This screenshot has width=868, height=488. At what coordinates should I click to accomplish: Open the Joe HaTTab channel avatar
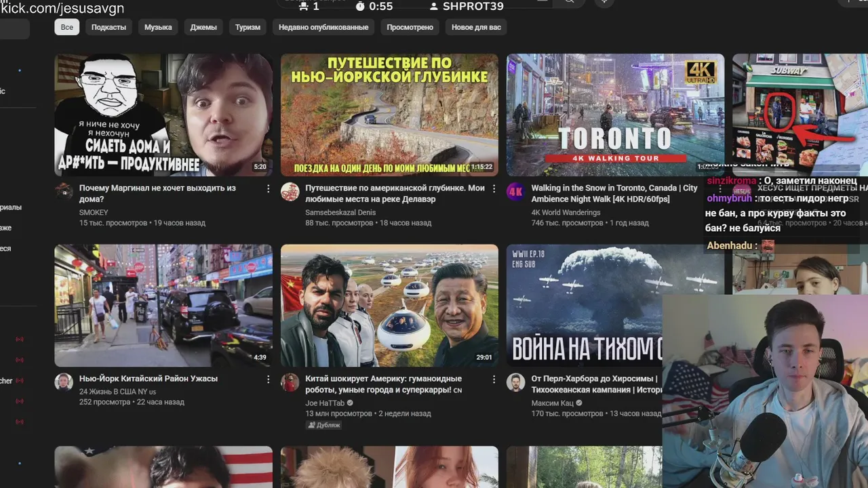pos(290,382)
